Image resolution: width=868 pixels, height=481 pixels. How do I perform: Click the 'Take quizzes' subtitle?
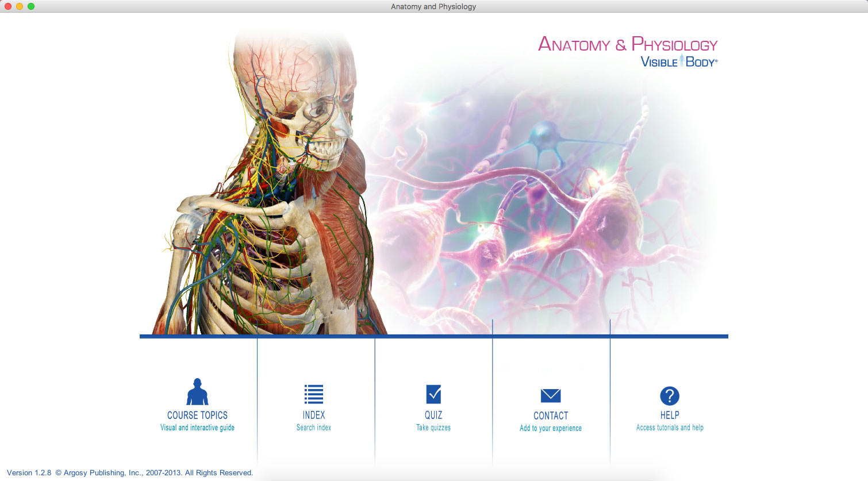click(433, 428)
